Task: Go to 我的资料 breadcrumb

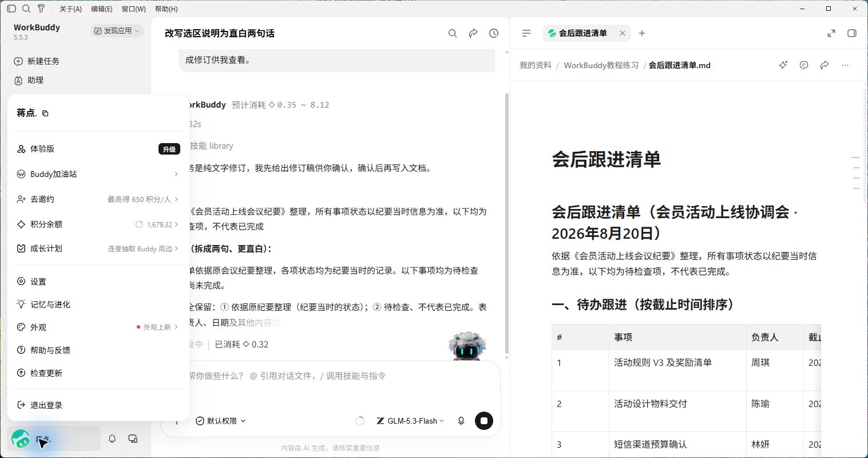Action: (536, 65)
